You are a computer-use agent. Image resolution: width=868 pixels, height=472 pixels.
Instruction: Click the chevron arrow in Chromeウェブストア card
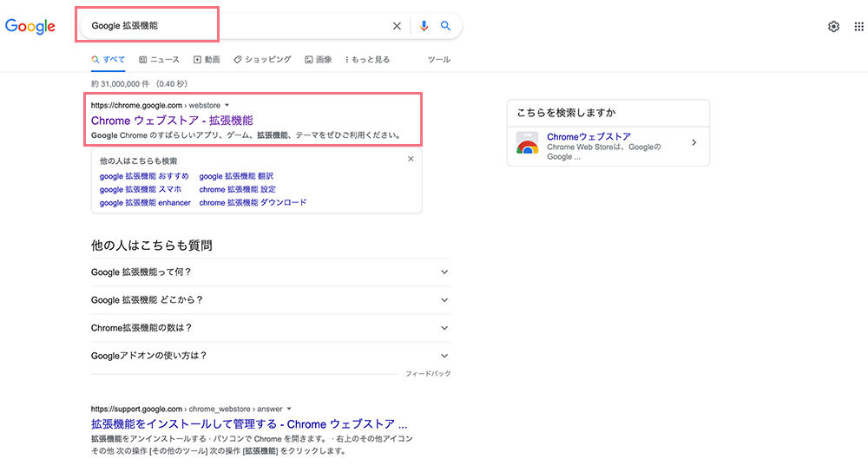pos(694,143)
